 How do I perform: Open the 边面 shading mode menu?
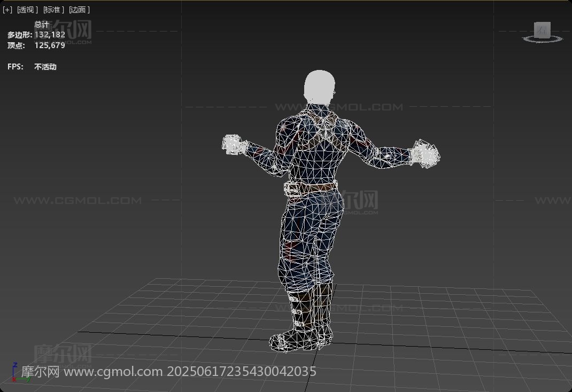tap(79, 10)
